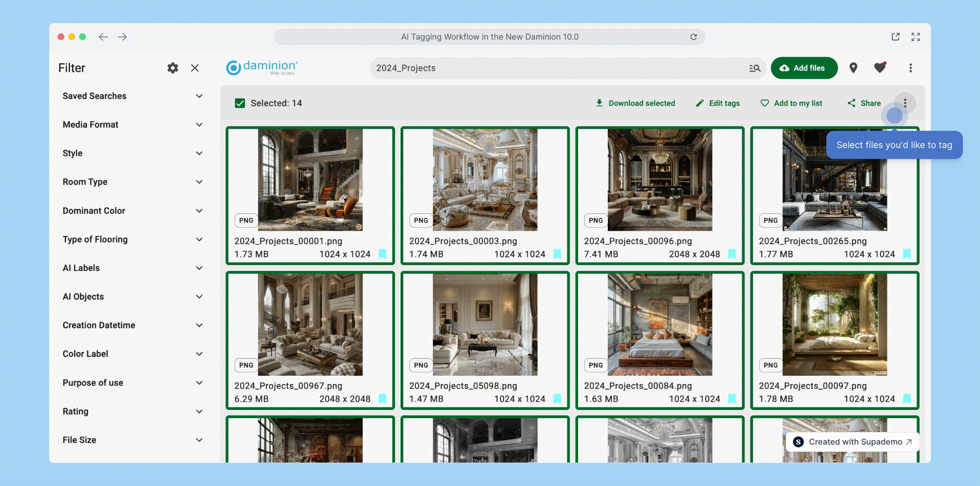Open favorites via the heart icon
Image resolution: width=980 pixels, height=486 pixels.
coord(880,68)
